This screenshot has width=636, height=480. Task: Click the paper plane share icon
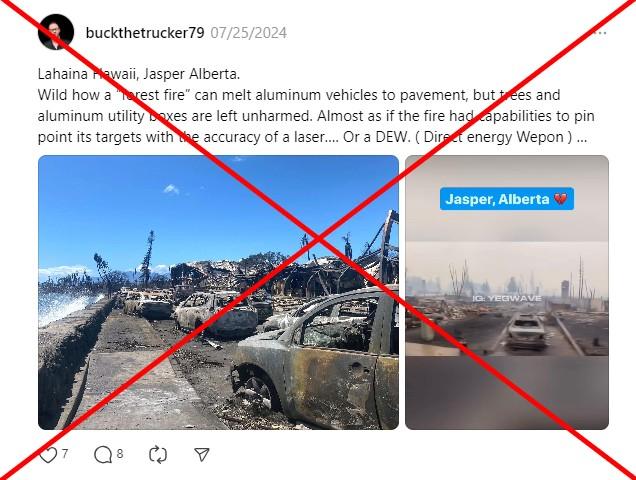(202, 454)
